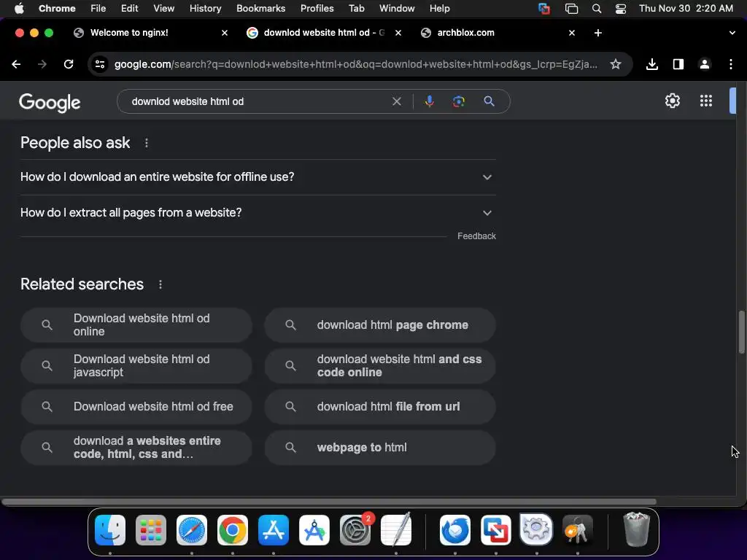Go back to the previous page
747x560 pixels.
coord(16,64)
